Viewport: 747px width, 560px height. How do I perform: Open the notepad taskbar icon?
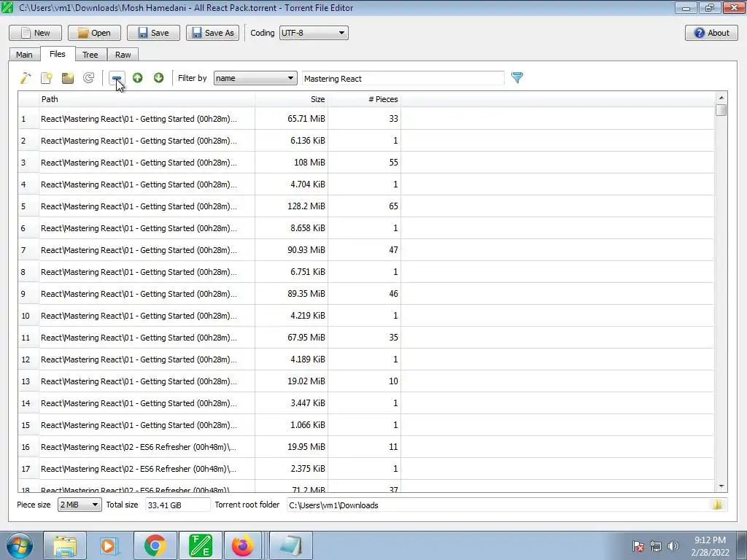tap(291, 545)
